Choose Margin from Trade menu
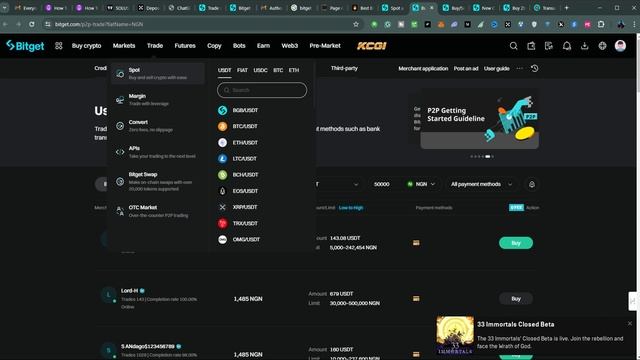Image resolution: width=640 pixels, height=360 pixels. 158,100
